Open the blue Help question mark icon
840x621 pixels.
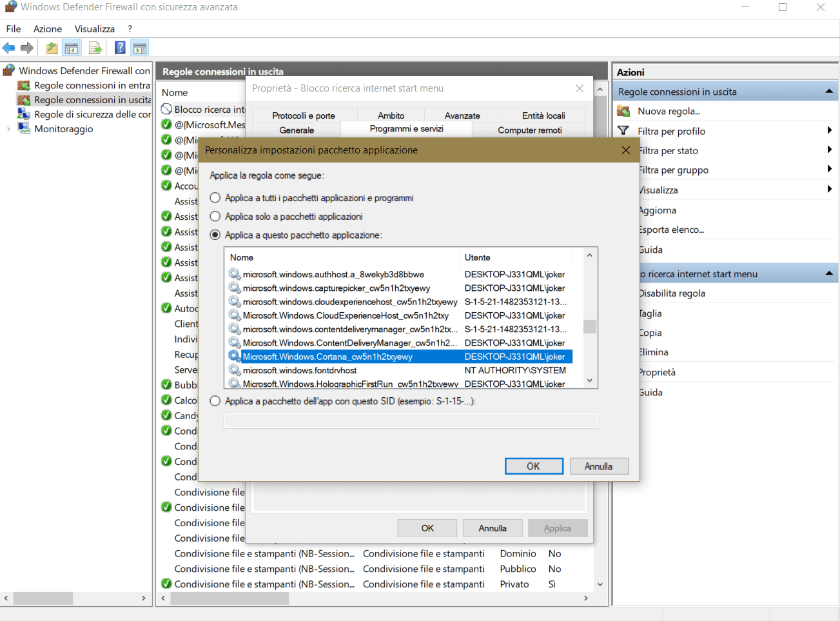coord(120,48)
